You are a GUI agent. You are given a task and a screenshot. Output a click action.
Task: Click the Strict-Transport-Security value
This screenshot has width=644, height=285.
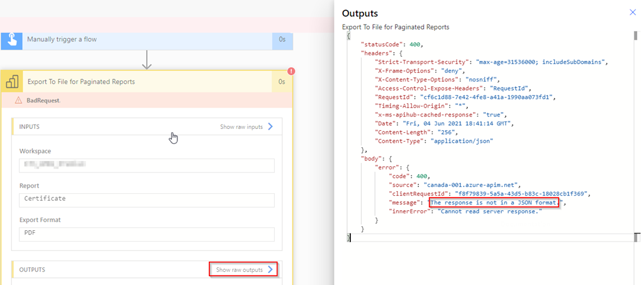(541, 62)
